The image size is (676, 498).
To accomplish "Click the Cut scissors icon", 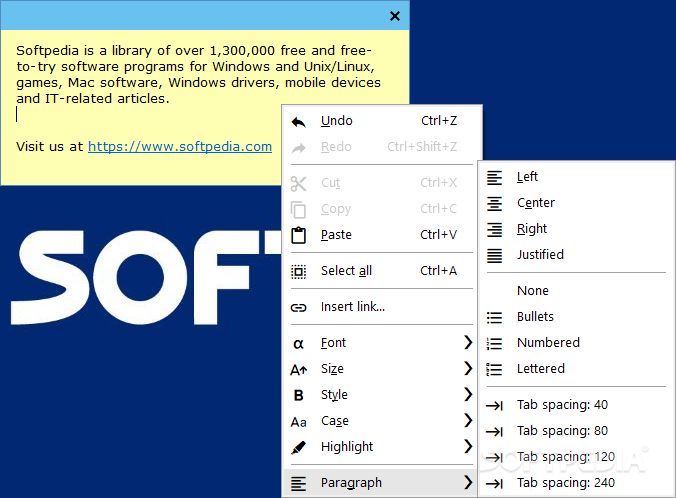I will (x=298, y=184).
